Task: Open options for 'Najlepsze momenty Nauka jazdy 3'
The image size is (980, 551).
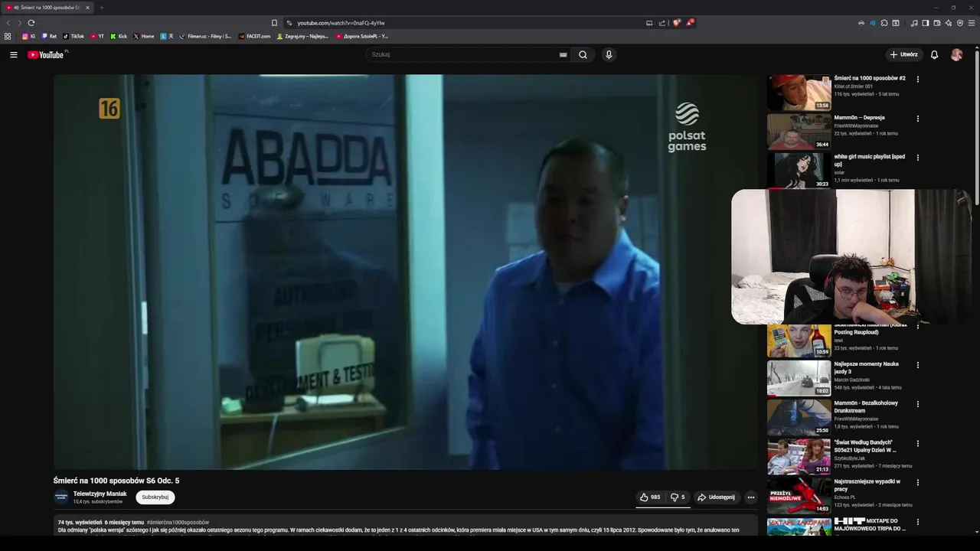Action: (917, 365)
